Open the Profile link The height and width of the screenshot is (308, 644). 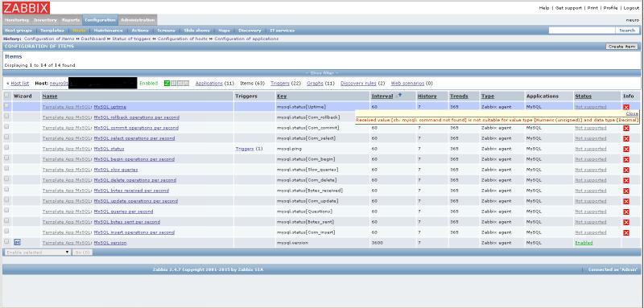pos(610,8)
